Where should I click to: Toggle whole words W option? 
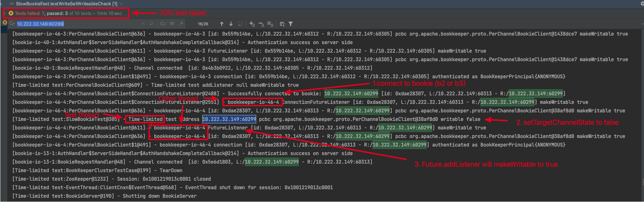[x=172, y=24]
